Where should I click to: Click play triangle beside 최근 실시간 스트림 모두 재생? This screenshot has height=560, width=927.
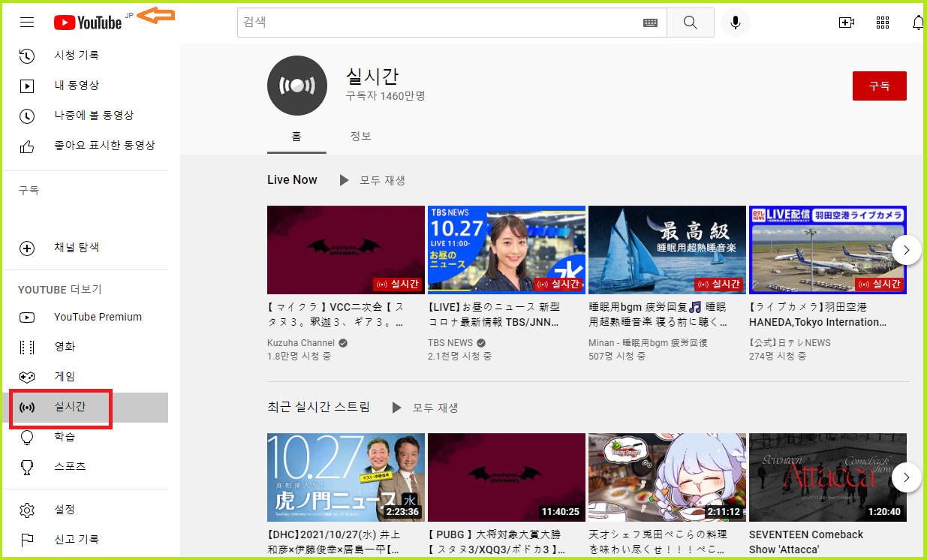pyautogui.click(x=397, y=408)
